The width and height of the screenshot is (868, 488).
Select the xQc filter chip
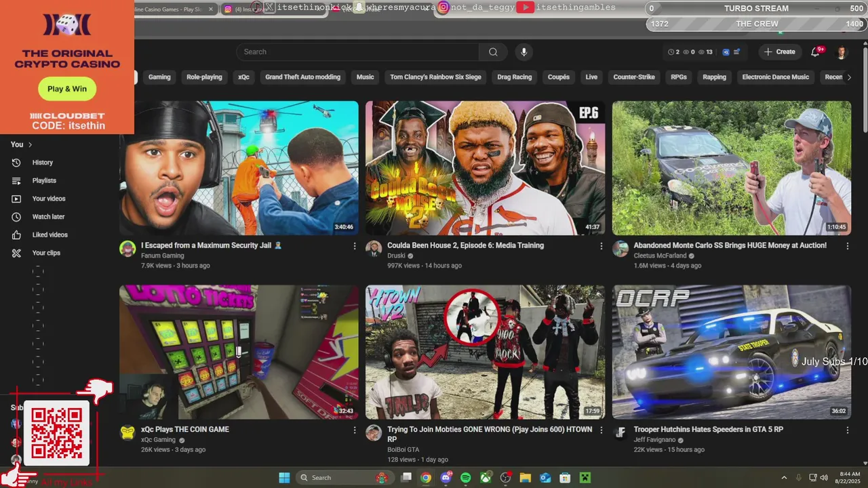243,77
